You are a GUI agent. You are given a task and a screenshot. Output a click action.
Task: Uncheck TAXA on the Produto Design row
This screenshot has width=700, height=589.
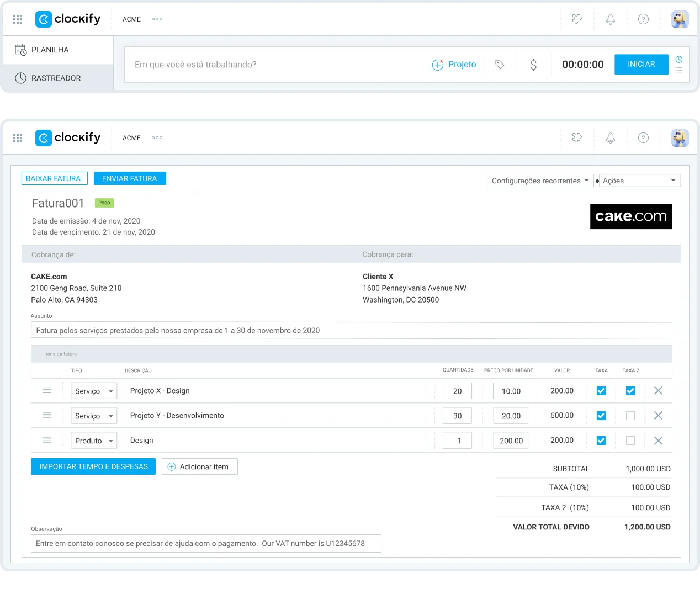click(x=601, y=440)
